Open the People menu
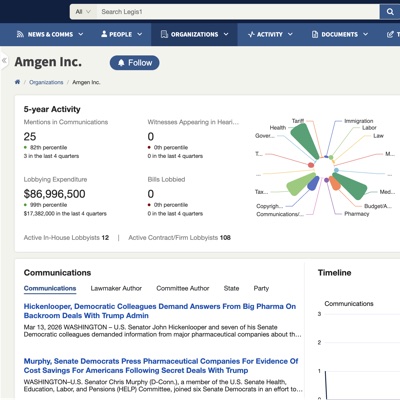The image size is (400, 400). 121,34
